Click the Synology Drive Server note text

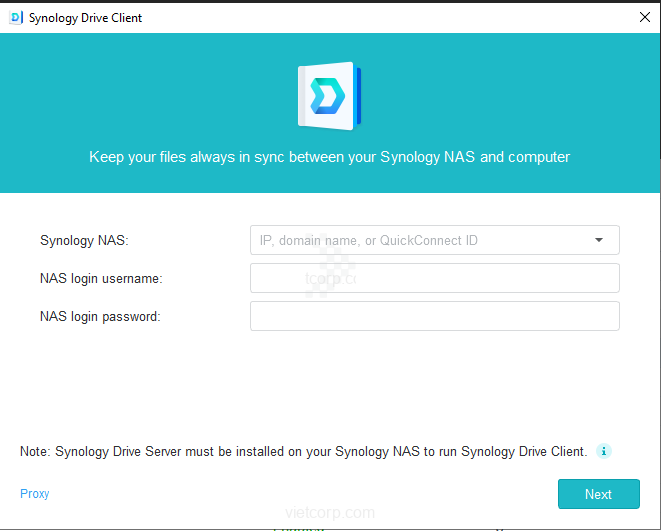(303, 451)
